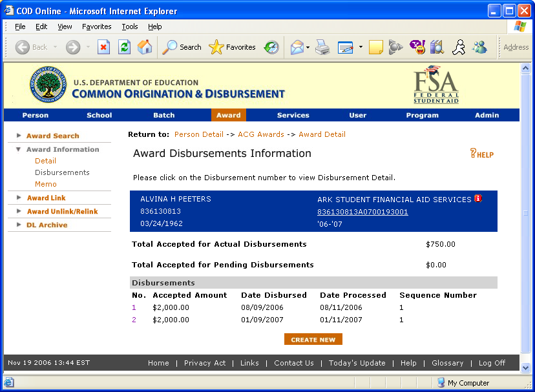Open award ID 836130813A0700193001 link
This screenshot has height=392, width=535.
tap(362, 212)
